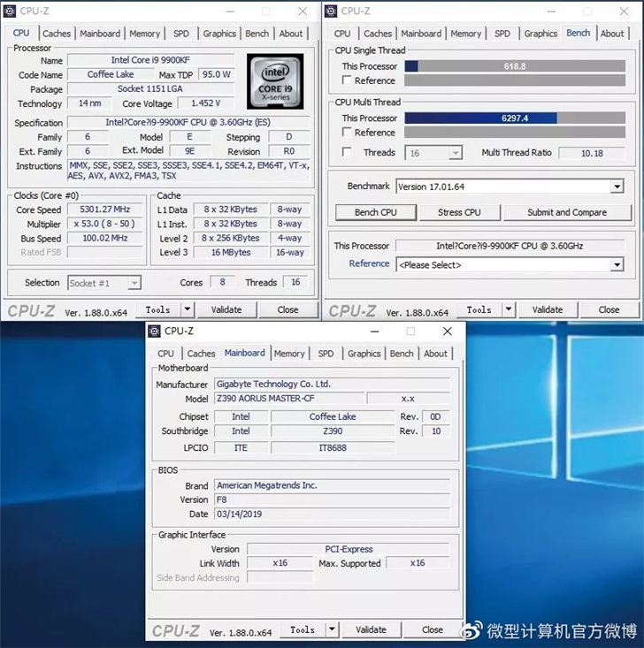Image resolution: width=644 pixels, height=648 pixels.
Task: Click the Core Voltage value 1.452 V
Action: click(205, 103)
